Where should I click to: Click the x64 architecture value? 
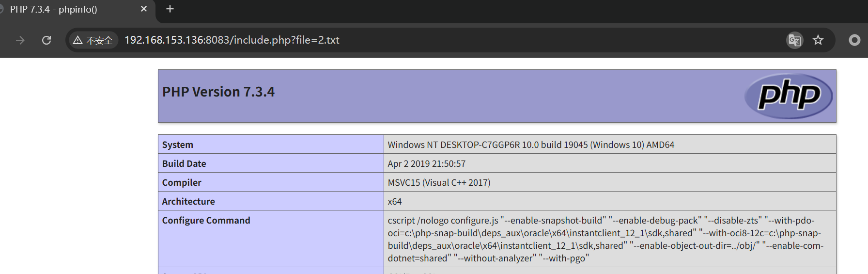point(394,201)
